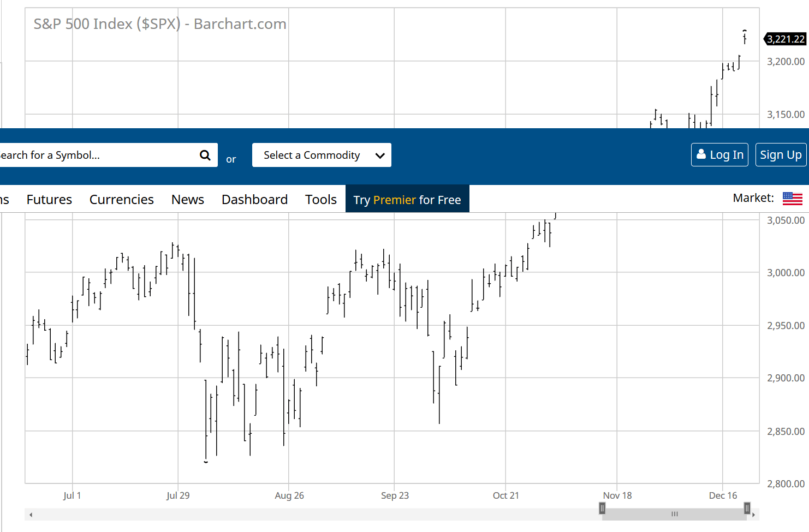Open the Futures menu
Image resolution: width=809 pixels, height=532 pixels.
pyautogui.click(x=49, y=200)
